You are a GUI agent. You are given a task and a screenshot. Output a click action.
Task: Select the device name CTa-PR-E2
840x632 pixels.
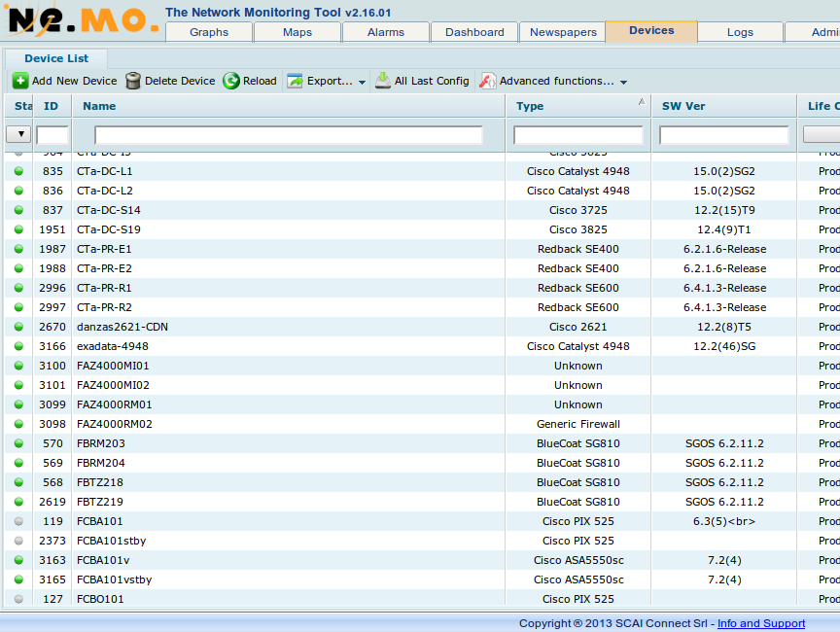pos(104,268)
